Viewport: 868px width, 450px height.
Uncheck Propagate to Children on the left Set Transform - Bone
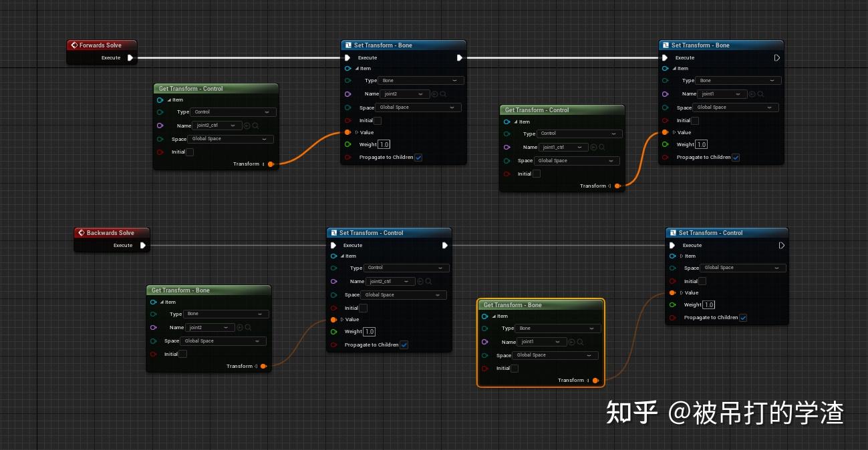pos(418,157)
